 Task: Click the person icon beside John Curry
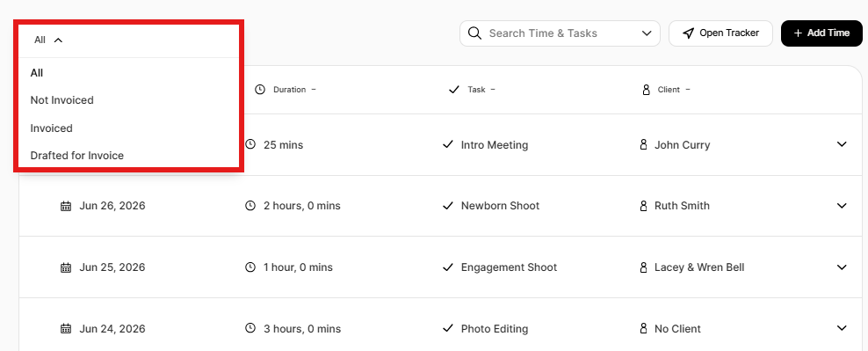click(643, 145)
